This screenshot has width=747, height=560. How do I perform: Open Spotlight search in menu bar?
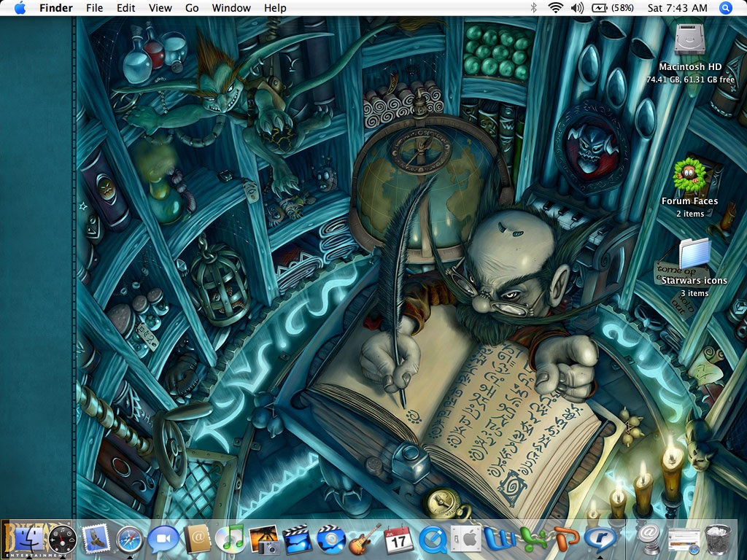point(725,8)
